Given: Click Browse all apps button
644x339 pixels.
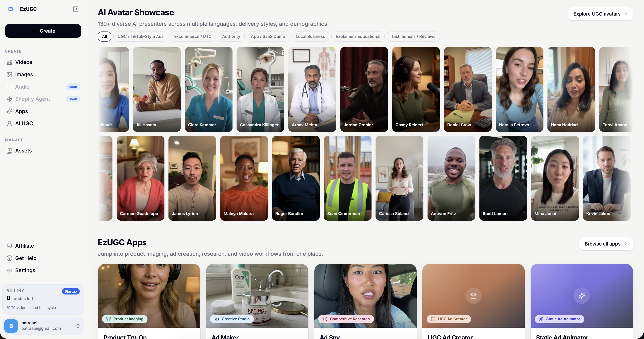Looking at the screenshot, I should click(605, 244).
